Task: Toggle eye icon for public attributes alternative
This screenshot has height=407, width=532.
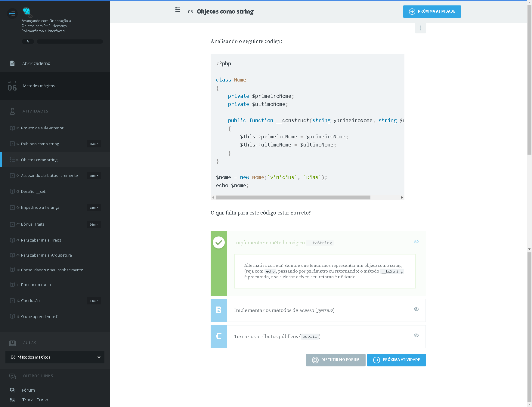Action: click(416, 335)
